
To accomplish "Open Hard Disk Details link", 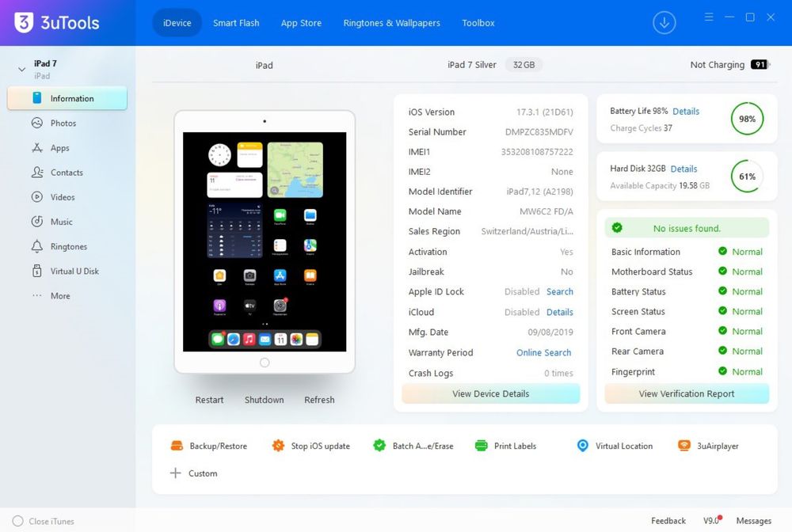I will 684,169.
